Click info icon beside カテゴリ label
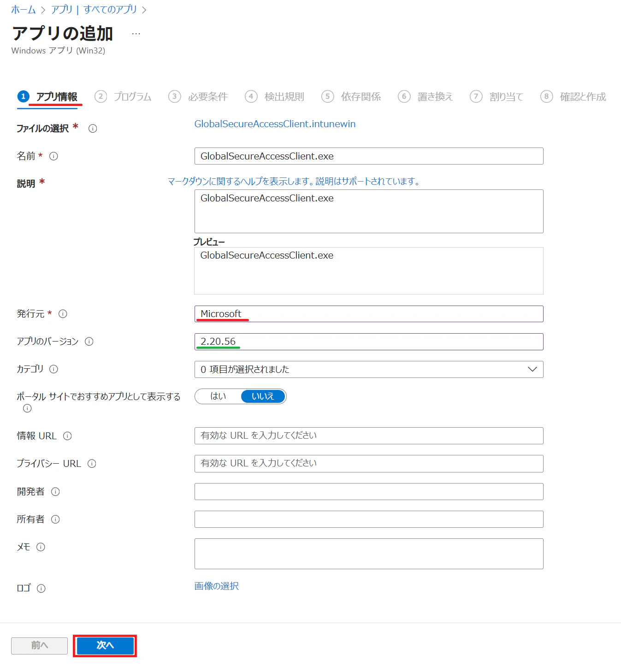The width and height of the screenshot is (621, 672). pyautogui.click(x=53, y=369)
